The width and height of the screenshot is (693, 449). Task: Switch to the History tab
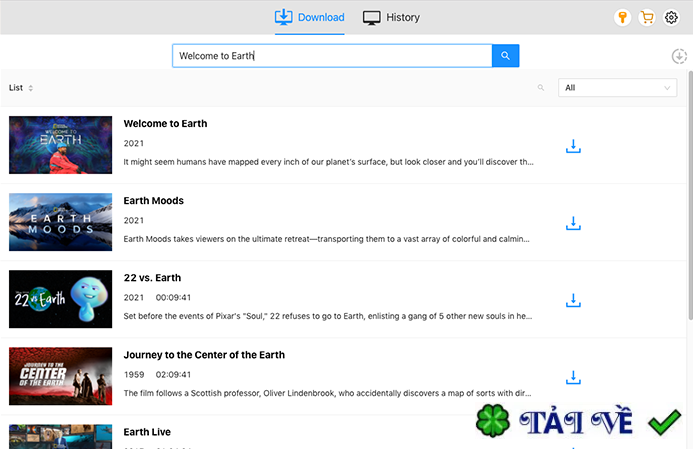click(x=391, y=18)
